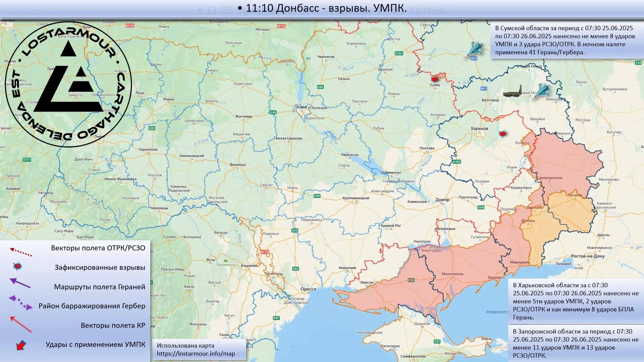644x362 pixels.
Task: Click the Киев city label on map
Action: coord(302,107)
